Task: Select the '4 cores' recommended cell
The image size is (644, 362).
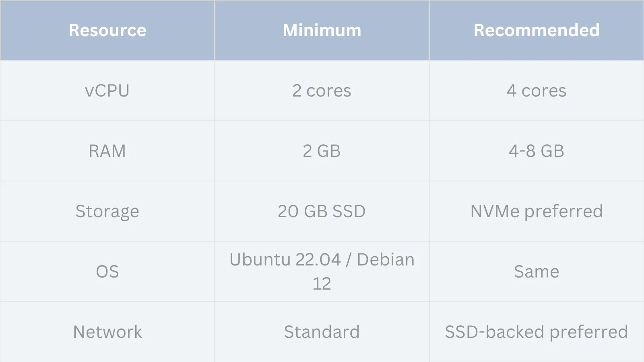Action: (537, 91)
